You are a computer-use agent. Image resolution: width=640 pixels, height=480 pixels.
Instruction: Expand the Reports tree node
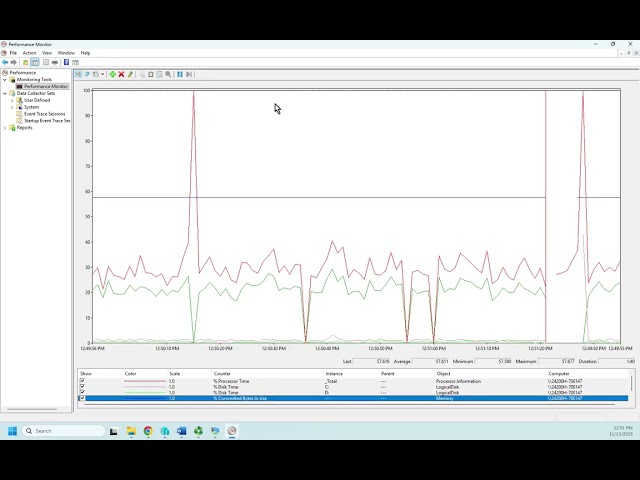[x=5, y=128]
